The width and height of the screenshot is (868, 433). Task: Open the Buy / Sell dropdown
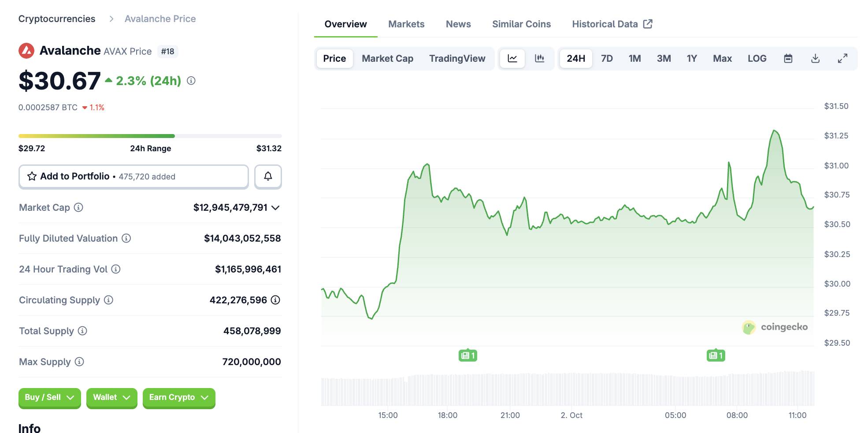tap(49, 398)
